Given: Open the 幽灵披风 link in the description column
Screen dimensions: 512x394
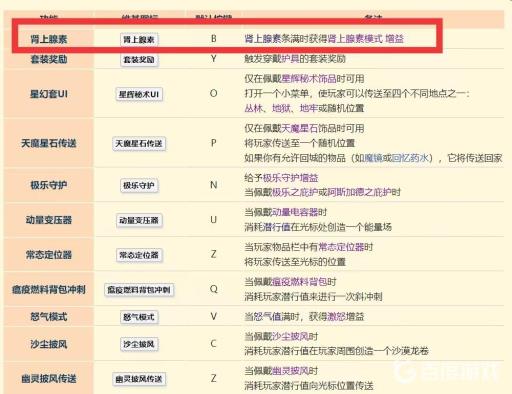Looking at the screenshot, I should tap(290, 371).
